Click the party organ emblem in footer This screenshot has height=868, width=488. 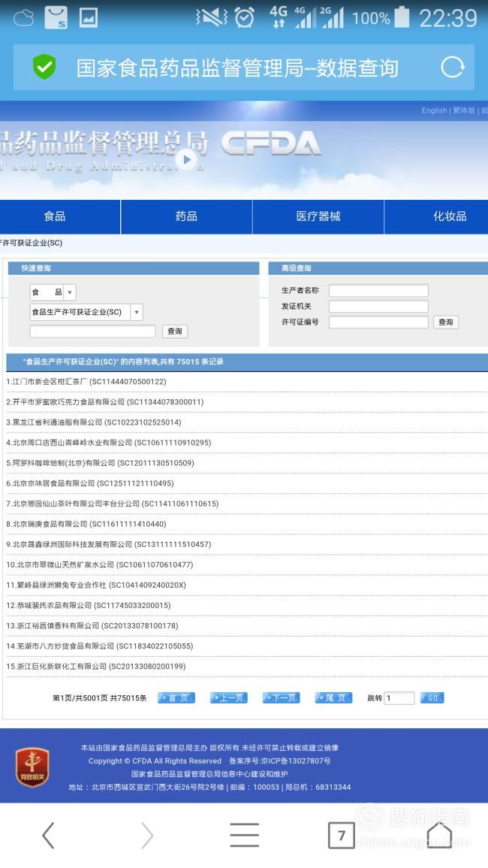click(x=32, y=767)
